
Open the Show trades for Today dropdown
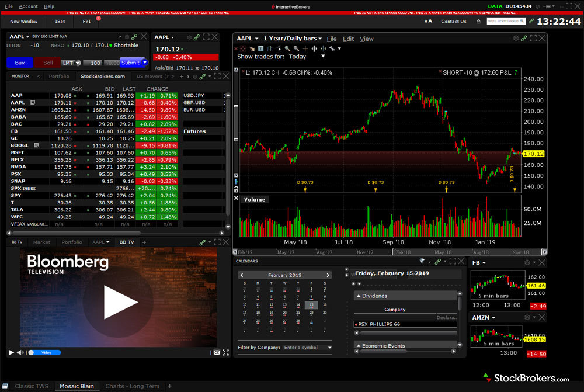[x=323, y=56]
